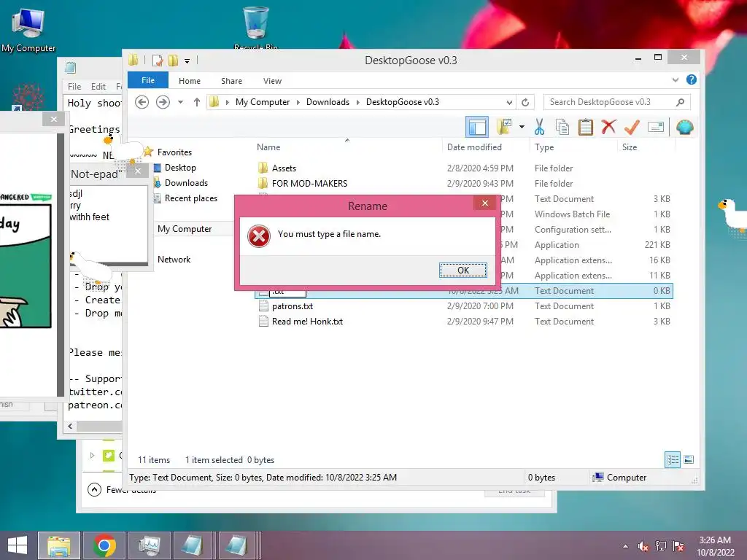Go up one folder level
Screen dimensions: 747x560
pos(197,102)
